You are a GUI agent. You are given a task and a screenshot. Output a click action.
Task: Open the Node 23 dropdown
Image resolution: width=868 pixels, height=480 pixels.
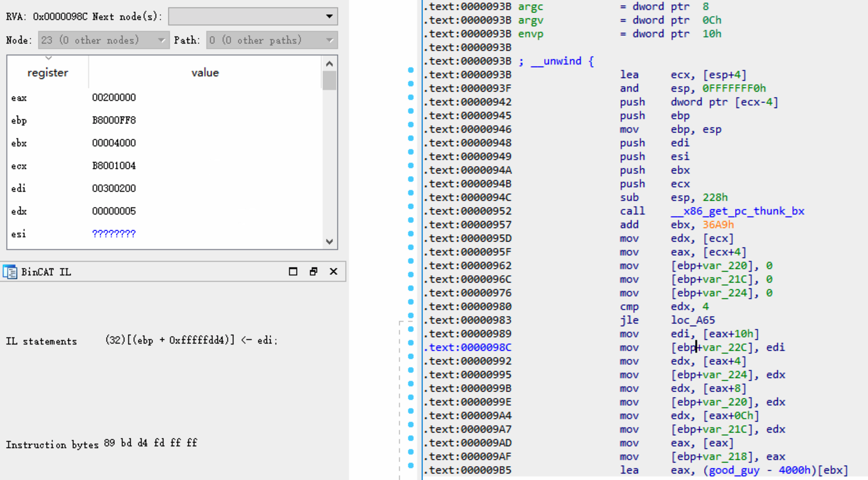tap(104, 40)
